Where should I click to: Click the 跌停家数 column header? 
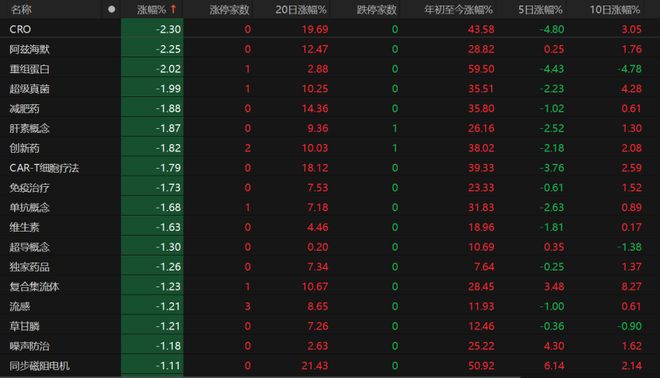(x=377, y=9)
